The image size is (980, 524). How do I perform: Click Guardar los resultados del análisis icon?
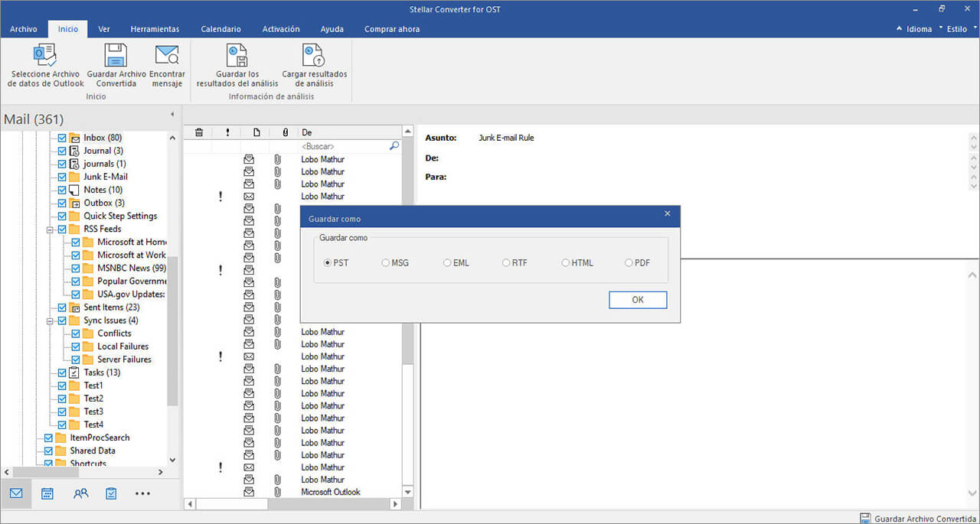click(237, 55)
